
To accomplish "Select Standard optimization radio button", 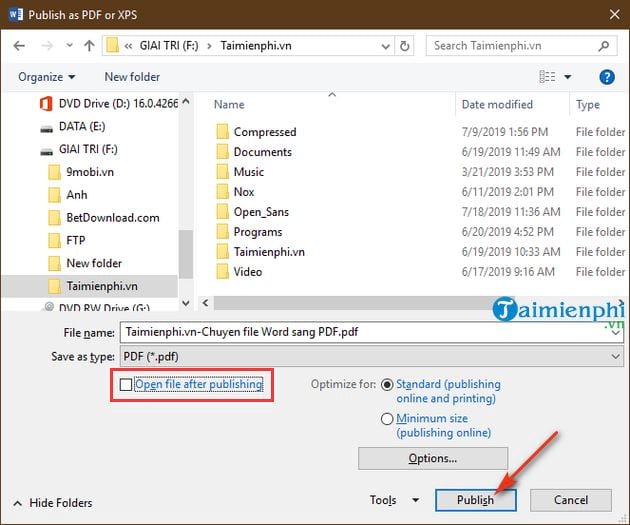I will click(387, 385).
